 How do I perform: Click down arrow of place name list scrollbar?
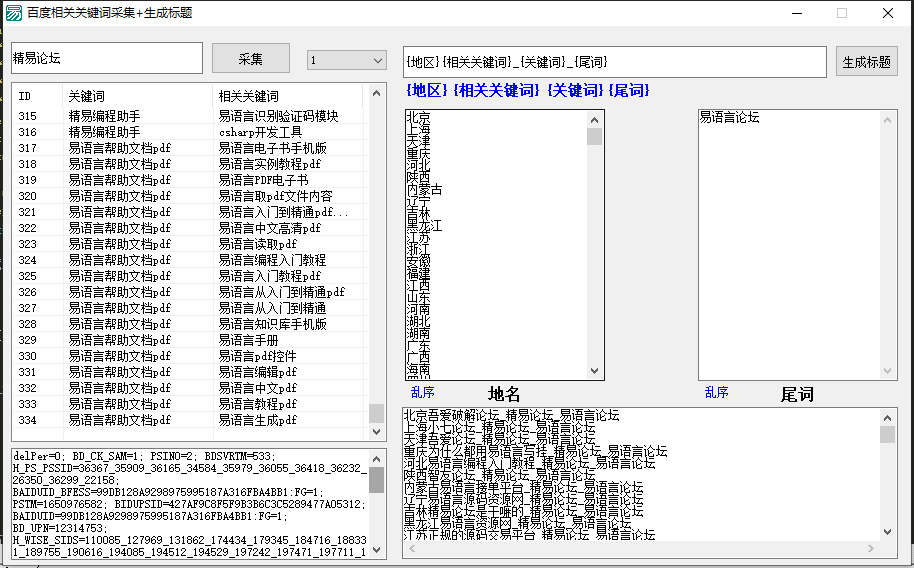click(595, 371)
